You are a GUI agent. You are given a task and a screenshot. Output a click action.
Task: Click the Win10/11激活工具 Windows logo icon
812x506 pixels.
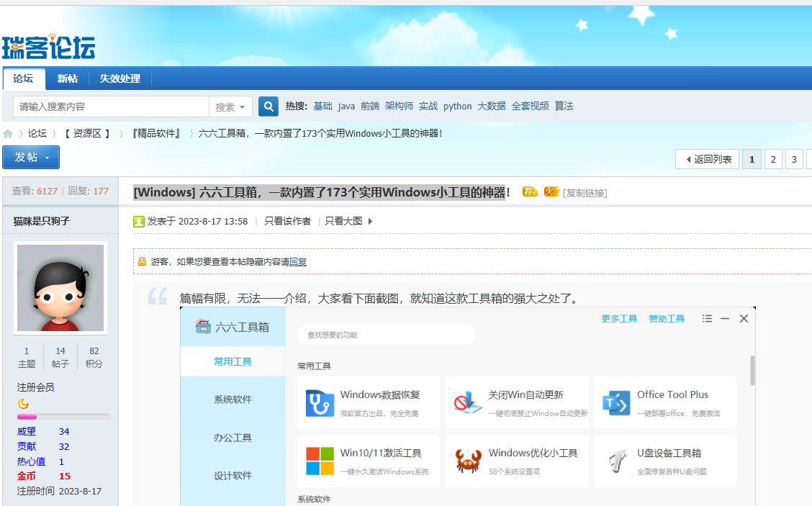(320, 461)
